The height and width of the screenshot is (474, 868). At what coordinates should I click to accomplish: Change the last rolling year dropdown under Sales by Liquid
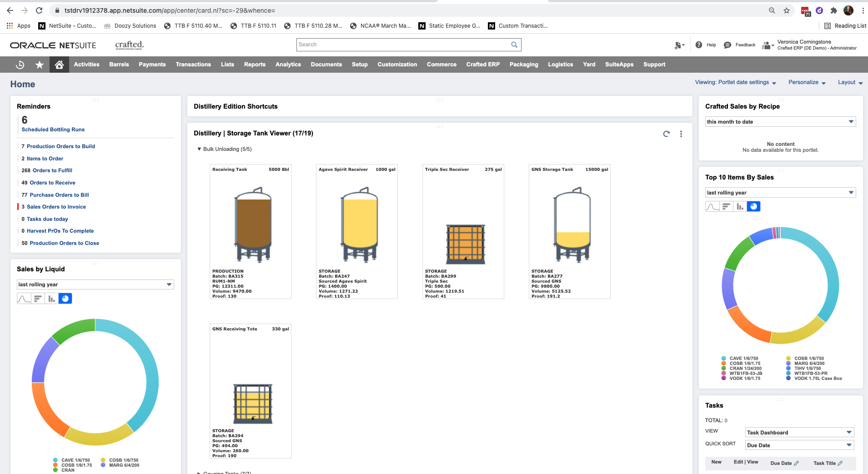pos(169,284)
